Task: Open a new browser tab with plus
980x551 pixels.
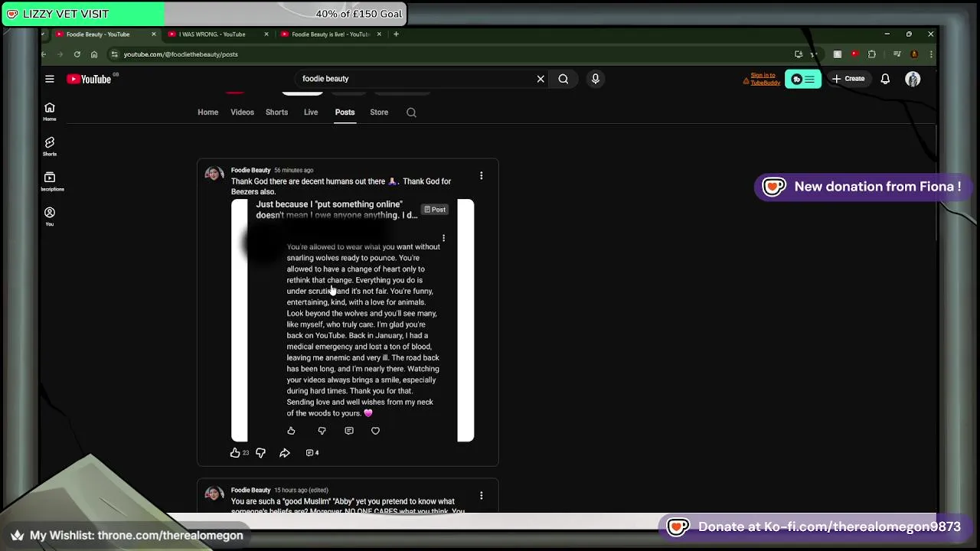Action: coord(396,34)
